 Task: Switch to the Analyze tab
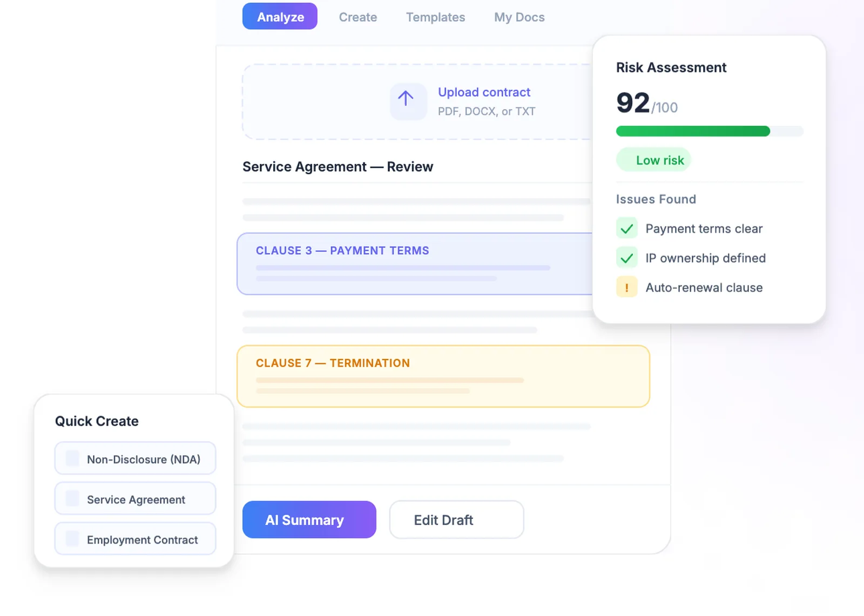(280, 17)
